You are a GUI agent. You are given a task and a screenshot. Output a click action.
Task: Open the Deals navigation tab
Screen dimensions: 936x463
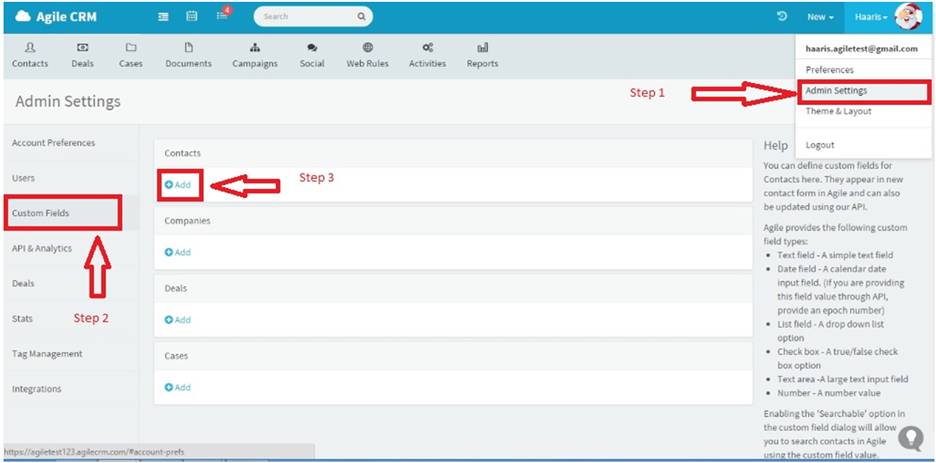tap(82, 56)
